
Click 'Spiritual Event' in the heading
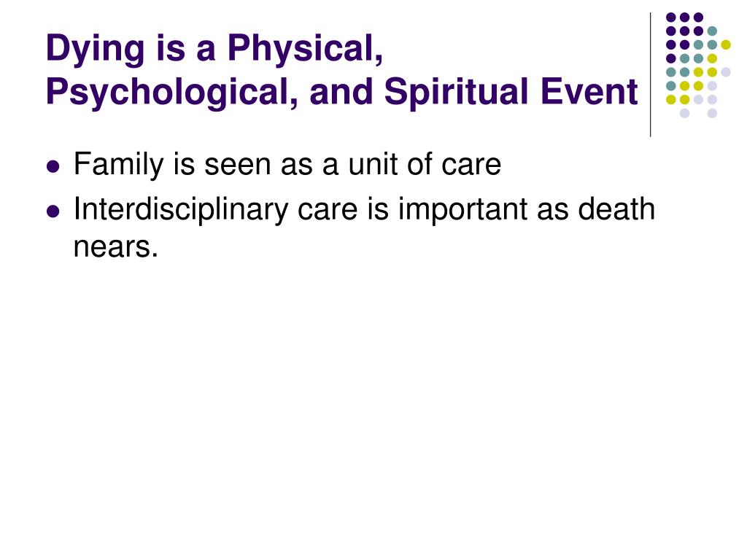(x=511, y=92)
